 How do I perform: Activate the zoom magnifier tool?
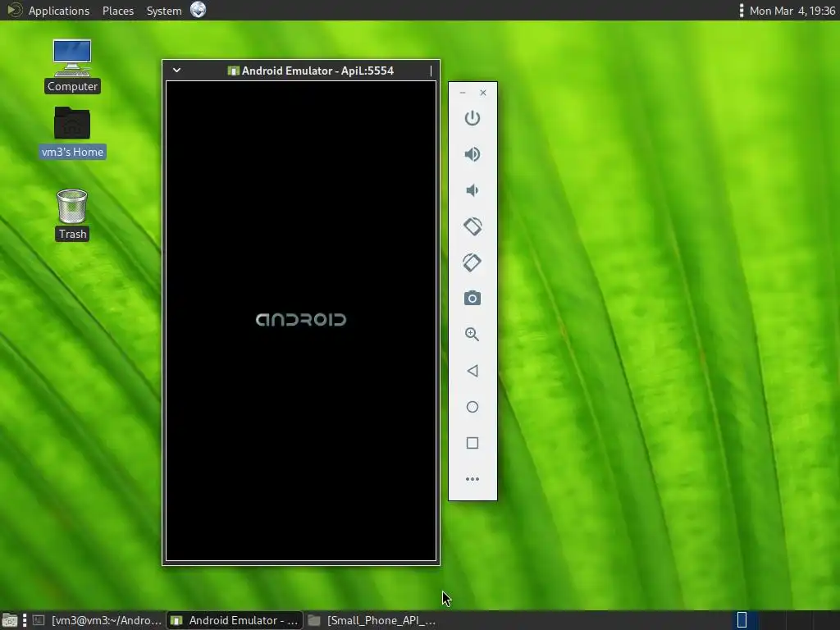coord(472,335)
